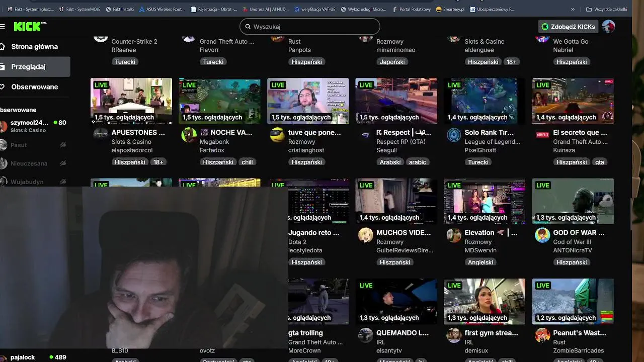Image resolution: width=644 pixels, height=362 pixels.
Task: Click Wujabudyn in followed list
Action: click(27, 182)
